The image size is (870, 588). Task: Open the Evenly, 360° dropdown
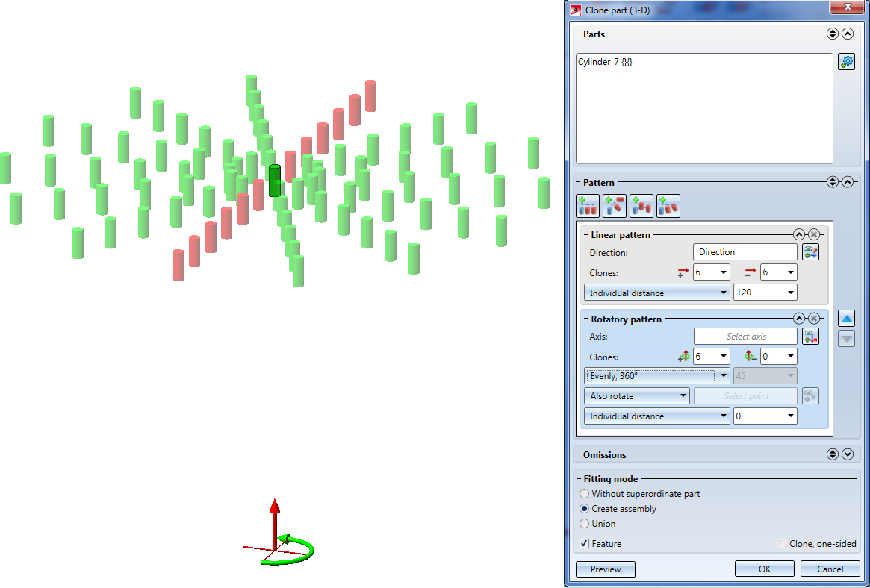click(x=657, y=376)
